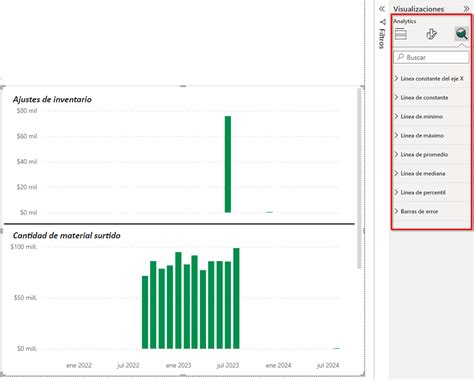Image resolution: width=474 pixels, height=380 pixels.
Task: Expand Barras de error section
Action: (431, 212)
